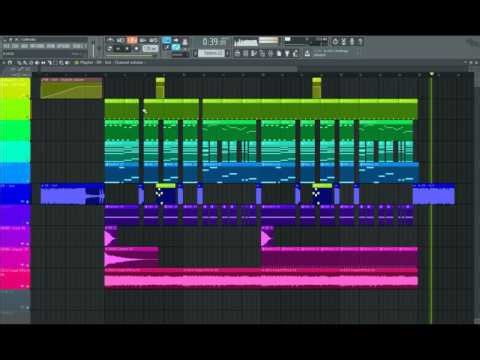Click the tempo tapper icon in toolbar
This screenshot has height=360, width=480.
tap(296, 53)
